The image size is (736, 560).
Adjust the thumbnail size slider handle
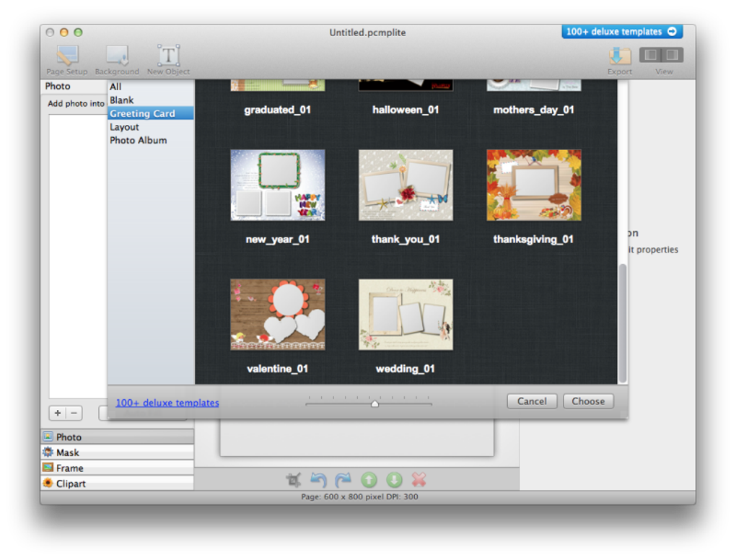[374, 403]
